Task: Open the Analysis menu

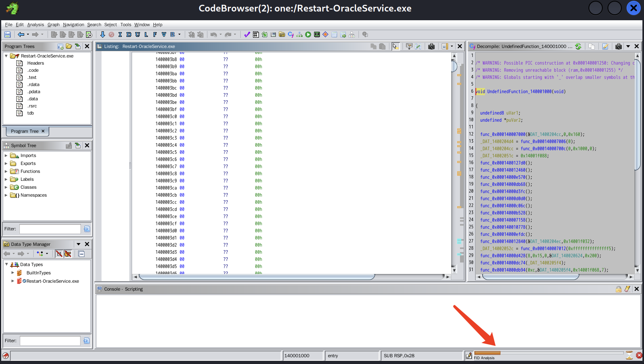Action: pos(35,25)
